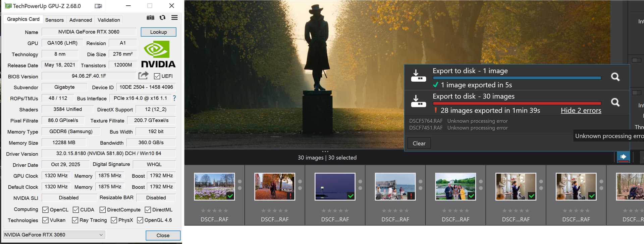Viewport: 644px width, 244px height.
Task: Toggle the CUDA checkbox
Action: click(76, 210)
